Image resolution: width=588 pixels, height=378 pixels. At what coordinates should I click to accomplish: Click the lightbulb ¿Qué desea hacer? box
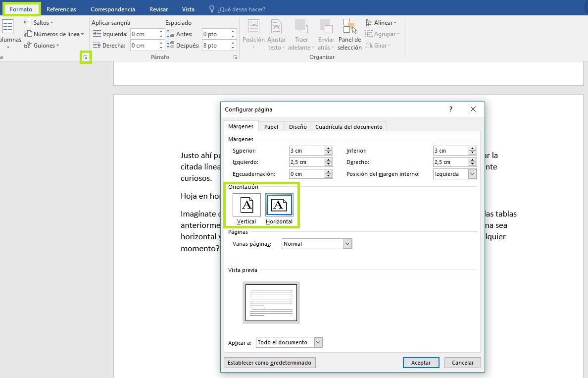(x=237, y=9)
